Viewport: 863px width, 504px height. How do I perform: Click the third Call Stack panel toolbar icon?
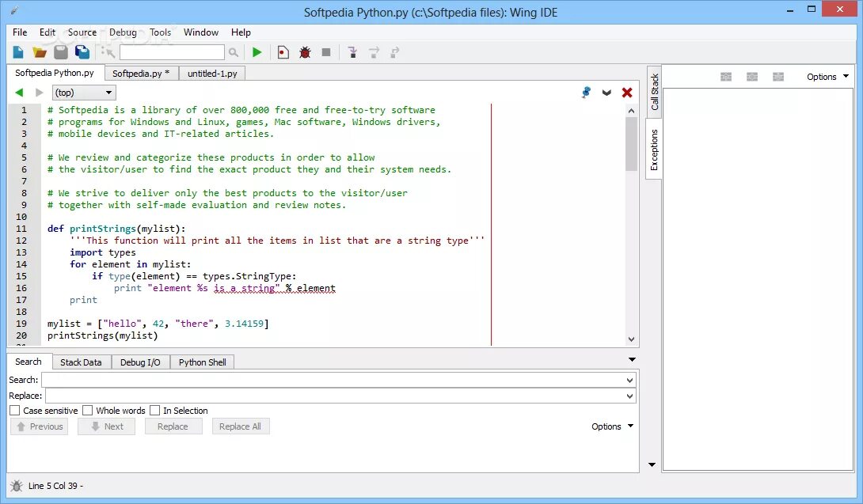click(777, 77)
